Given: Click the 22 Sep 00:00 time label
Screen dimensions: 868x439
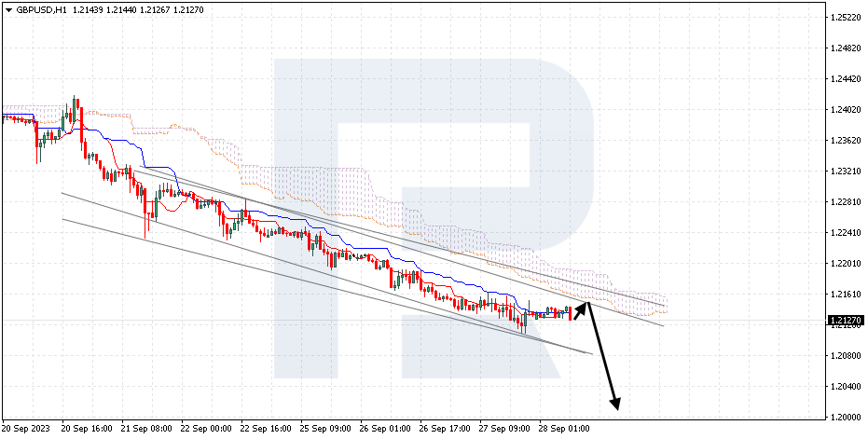Looking at the screenshot, I should 205,429.
